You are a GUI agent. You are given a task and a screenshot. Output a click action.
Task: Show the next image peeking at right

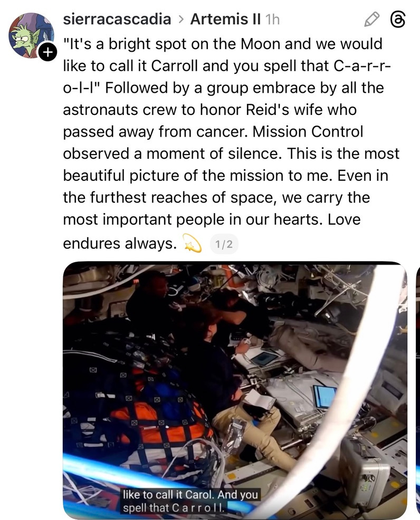[x=418, y=390]
